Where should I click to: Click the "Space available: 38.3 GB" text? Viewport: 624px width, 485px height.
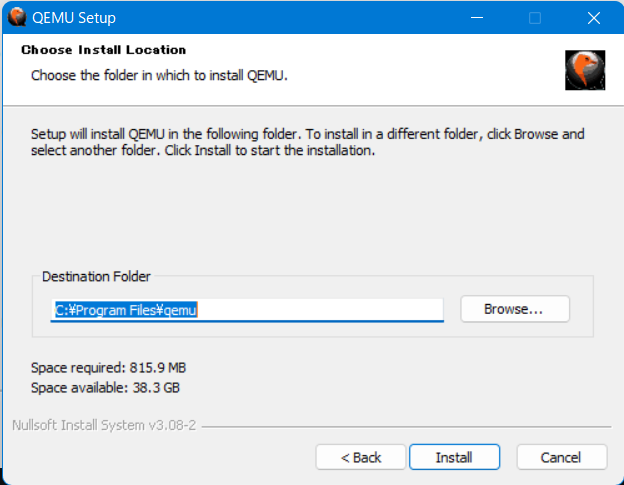(105, 387)
